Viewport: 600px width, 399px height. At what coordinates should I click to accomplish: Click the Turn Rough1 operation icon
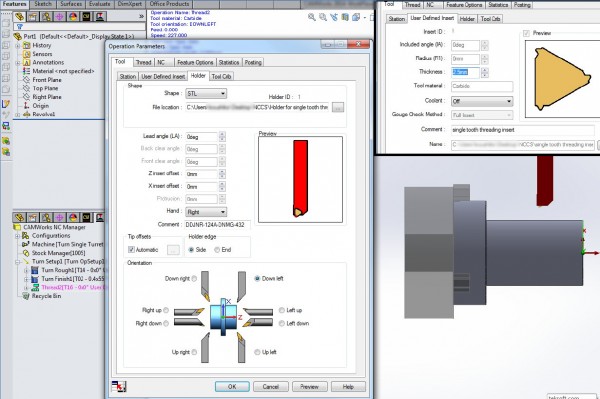35,270
